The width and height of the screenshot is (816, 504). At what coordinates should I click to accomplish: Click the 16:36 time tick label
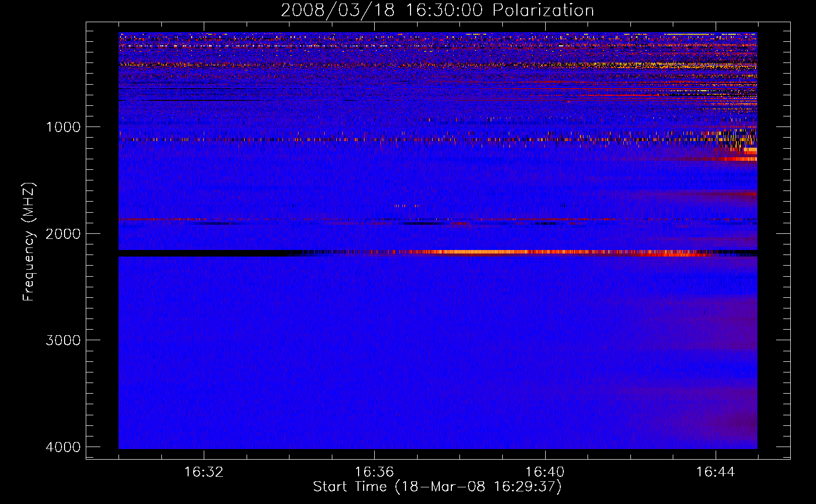[x=374, y=472]
